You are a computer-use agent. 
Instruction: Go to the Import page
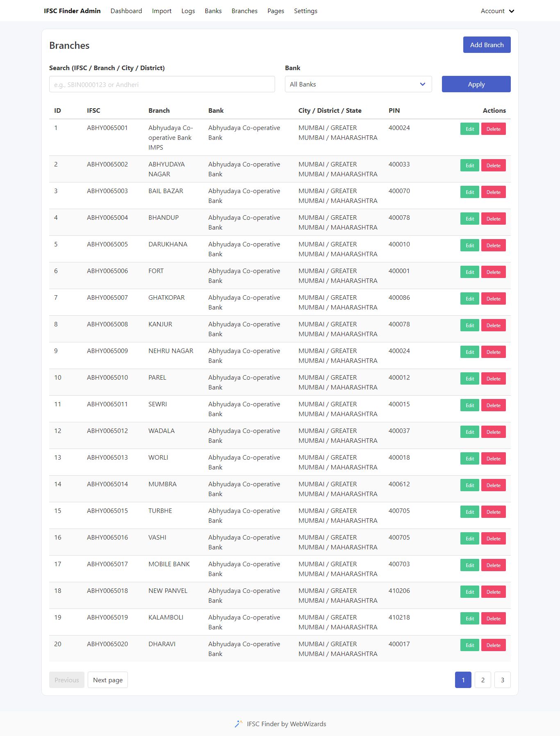click(162, 11)
